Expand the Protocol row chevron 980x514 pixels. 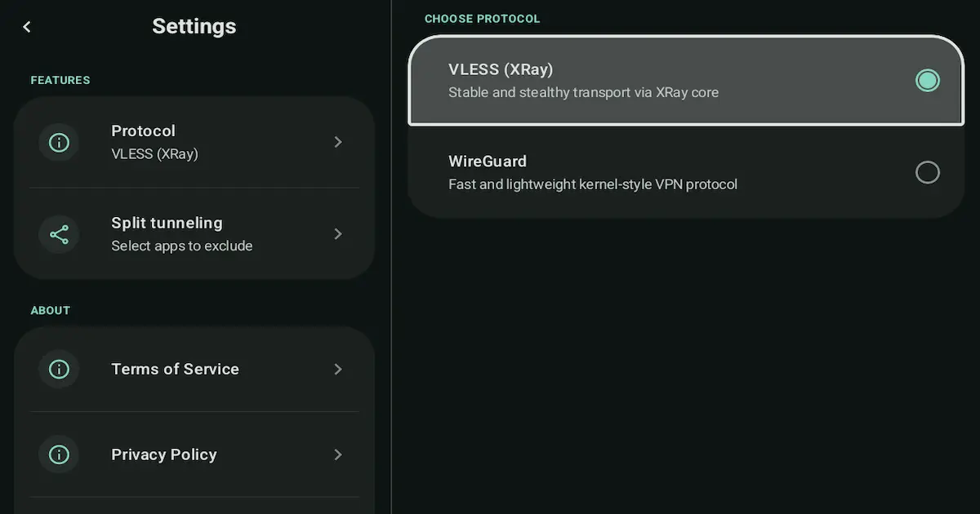[338, 141]
